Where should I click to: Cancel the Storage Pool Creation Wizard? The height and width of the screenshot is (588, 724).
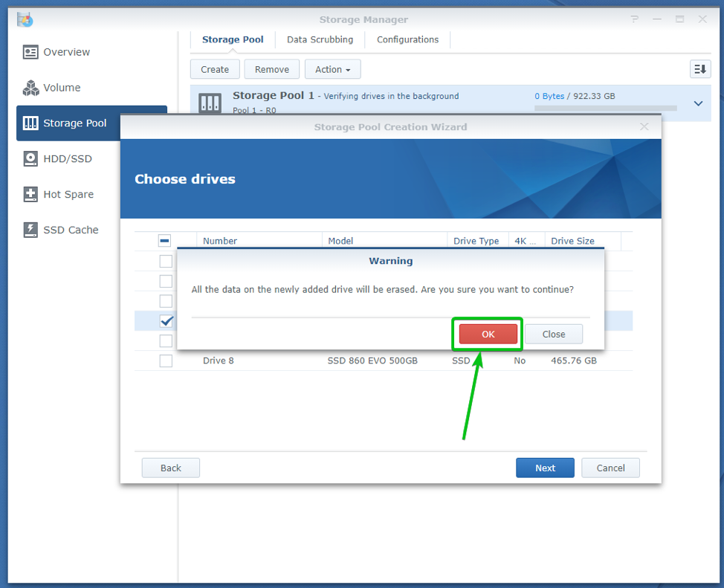click(610, 468)
